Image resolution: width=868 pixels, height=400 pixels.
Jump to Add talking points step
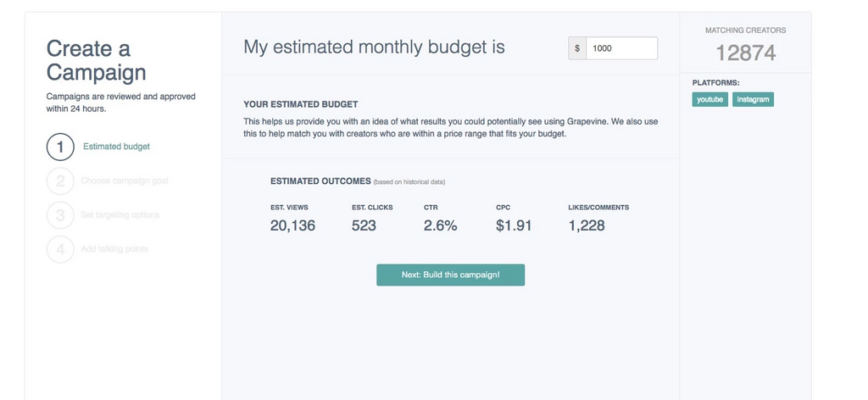pos(114,249)
